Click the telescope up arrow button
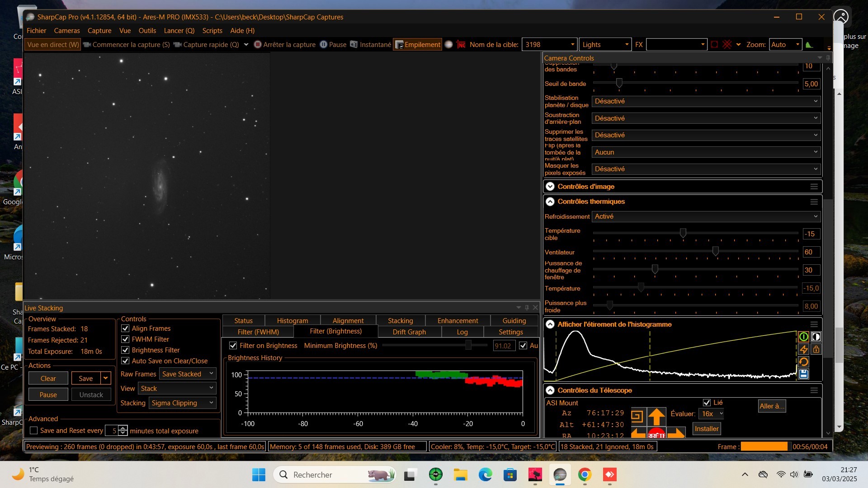This screenshot has width=868, height=488. pos(656,416)
